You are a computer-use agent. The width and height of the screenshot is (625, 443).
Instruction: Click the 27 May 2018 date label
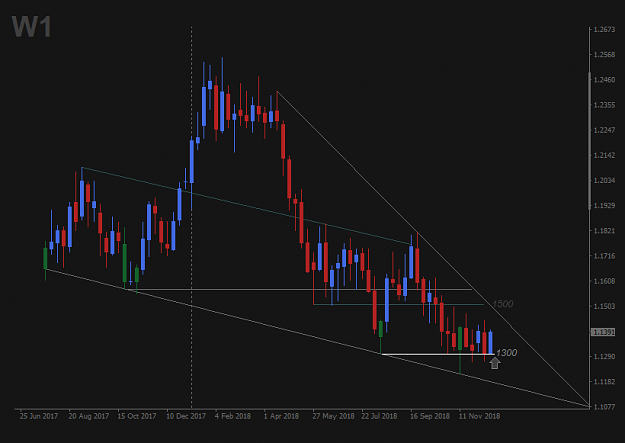[x=333, y=416]
